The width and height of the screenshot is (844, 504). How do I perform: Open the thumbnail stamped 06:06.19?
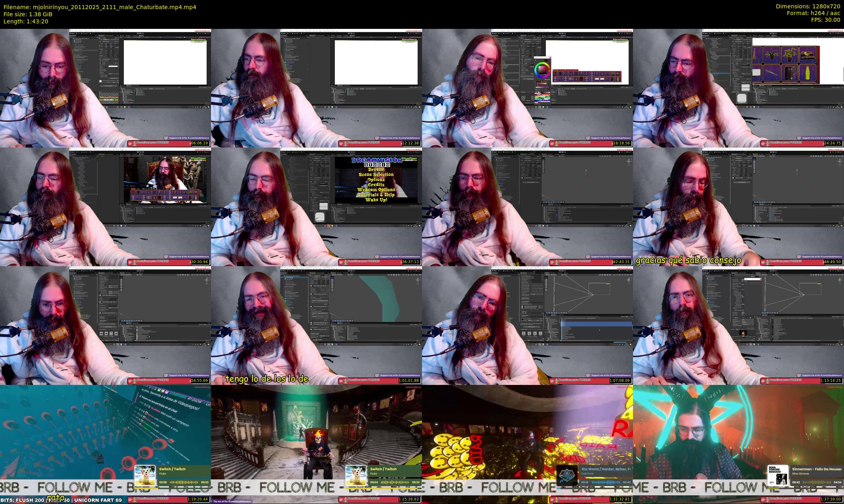pos(105,88)
